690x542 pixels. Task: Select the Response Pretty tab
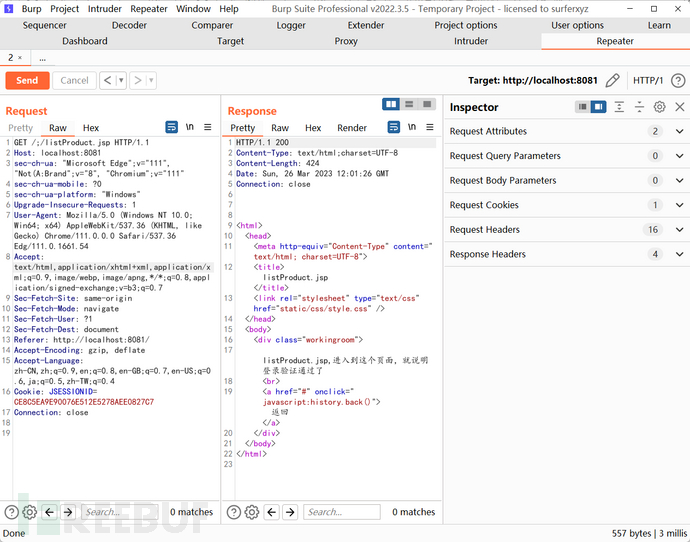(242, 128)
